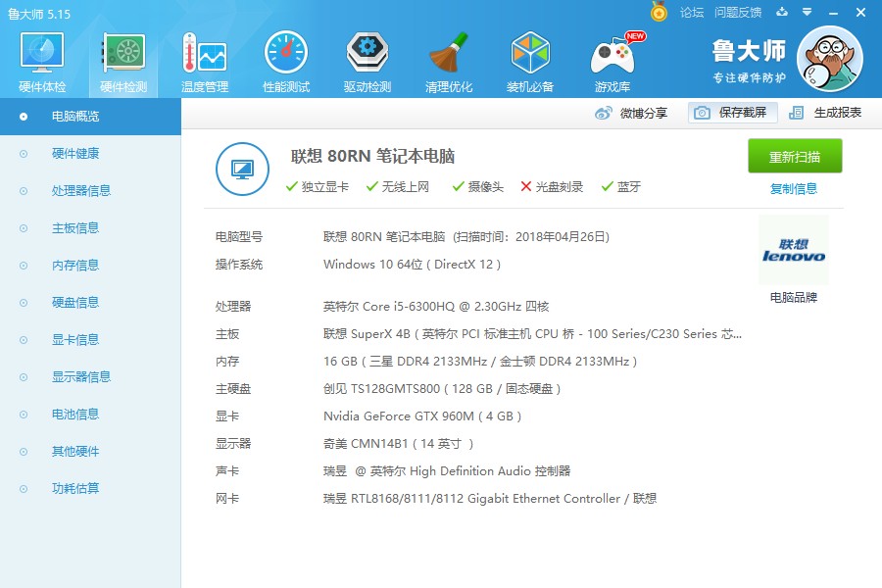Image resolution: width=882 pixels, height=588 pixels.
Task: Click the 生成报表 report generation icon
Action: 798,112
